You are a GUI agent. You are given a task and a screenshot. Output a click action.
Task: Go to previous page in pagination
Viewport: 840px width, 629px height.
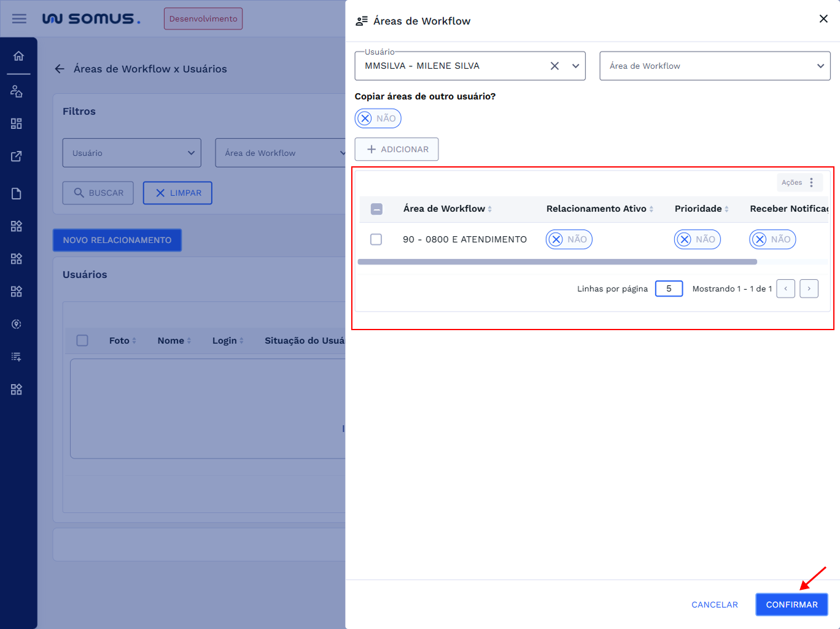pyautogui.click(x=785, y=288)
